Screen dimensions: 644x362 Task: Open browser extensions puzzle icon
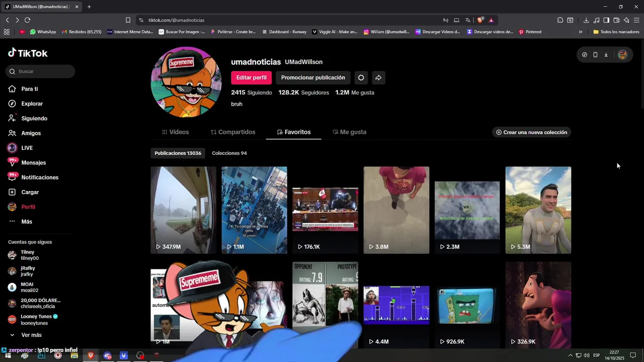560,20
